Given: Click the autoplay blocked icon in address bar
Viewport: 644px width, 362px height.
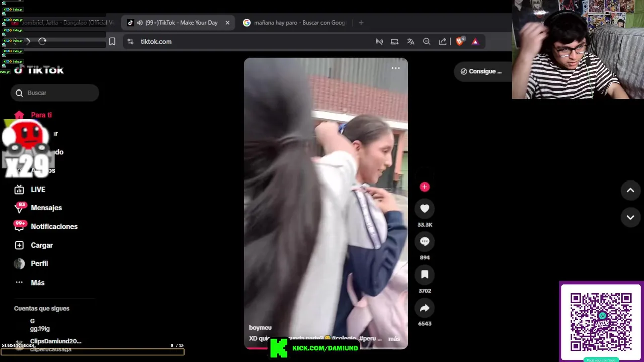Looking at the screenshot, I should coord(379,42).
